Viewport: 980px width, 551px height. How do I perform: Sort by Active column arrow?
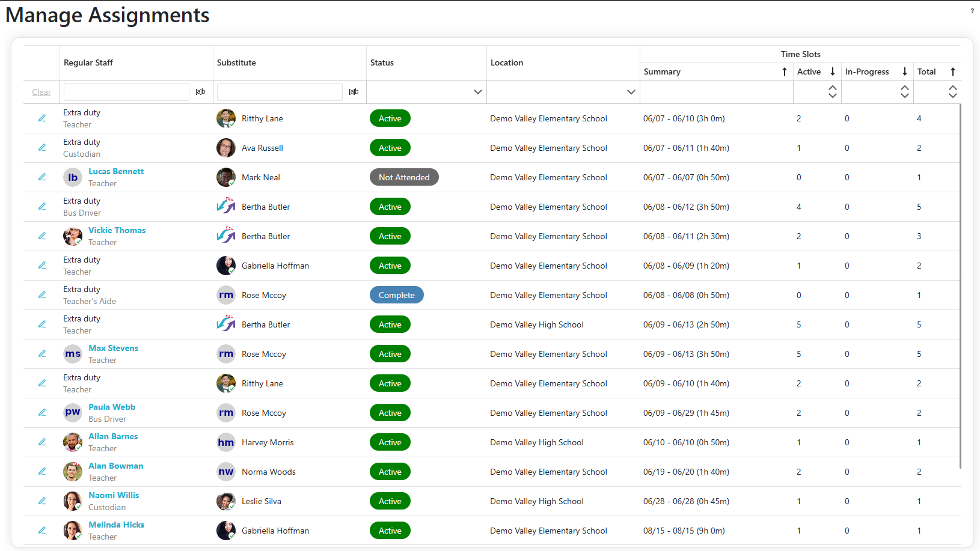(x=832, y=72)
